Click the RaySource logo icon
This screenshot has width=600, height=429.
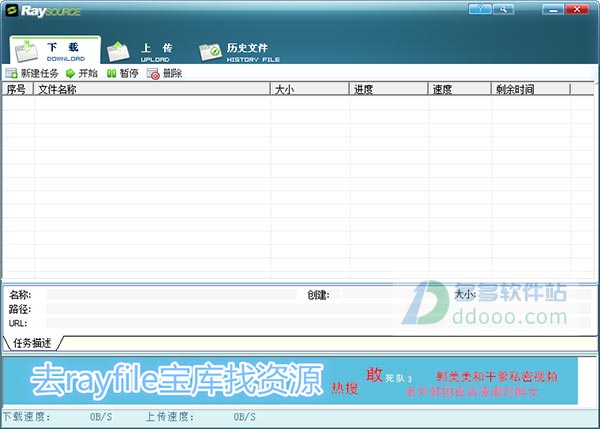(12, 10)
